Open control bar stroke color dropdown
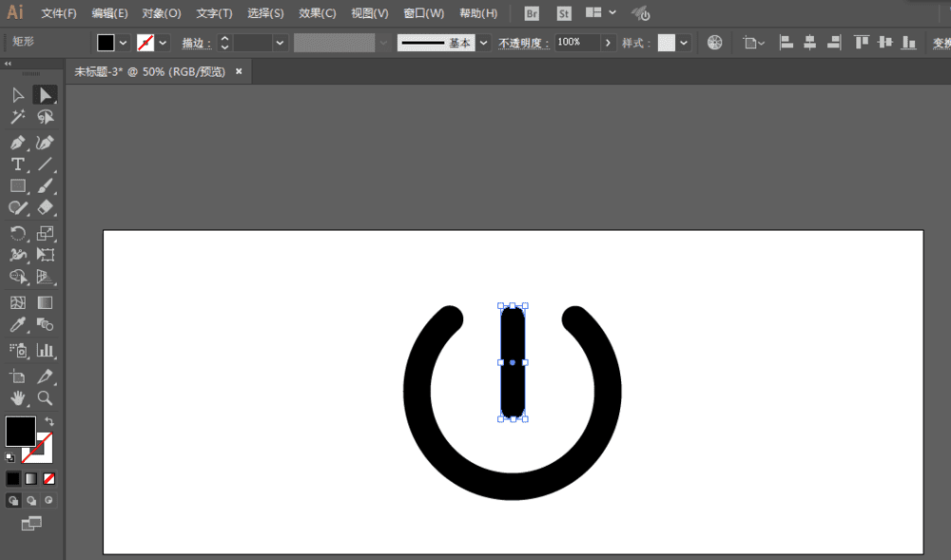The height and width of the screenshot is (560, 951). [x=163, y=43]
